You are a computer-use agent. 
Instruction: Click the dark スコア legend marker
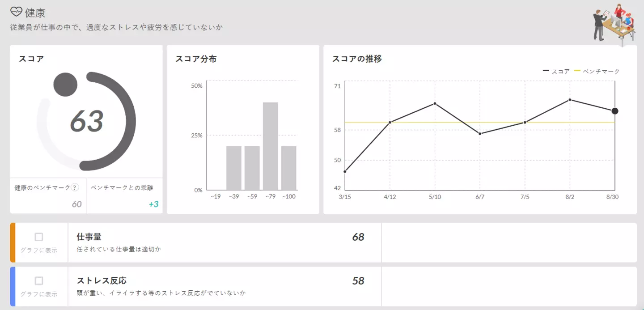coord(546,71)
